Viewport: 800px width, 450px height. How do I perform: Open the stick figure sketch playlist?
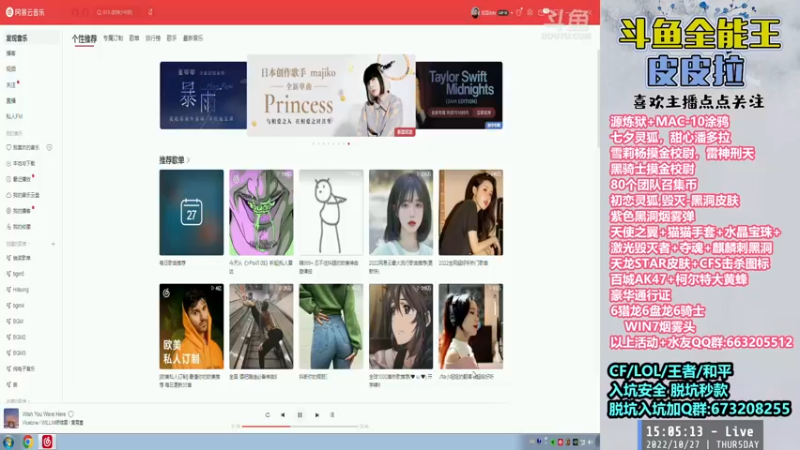(x=331, y=212)
